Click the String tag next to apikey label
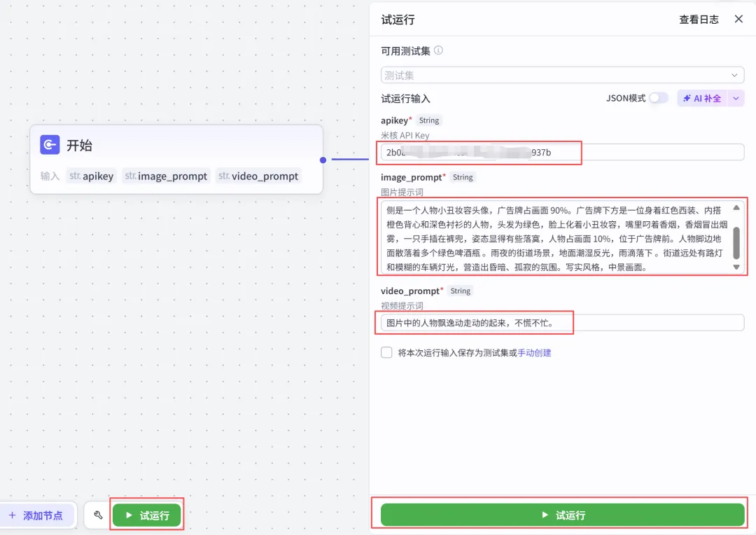Viewport: 756px width, 535px height. click(x=428, y=120)
